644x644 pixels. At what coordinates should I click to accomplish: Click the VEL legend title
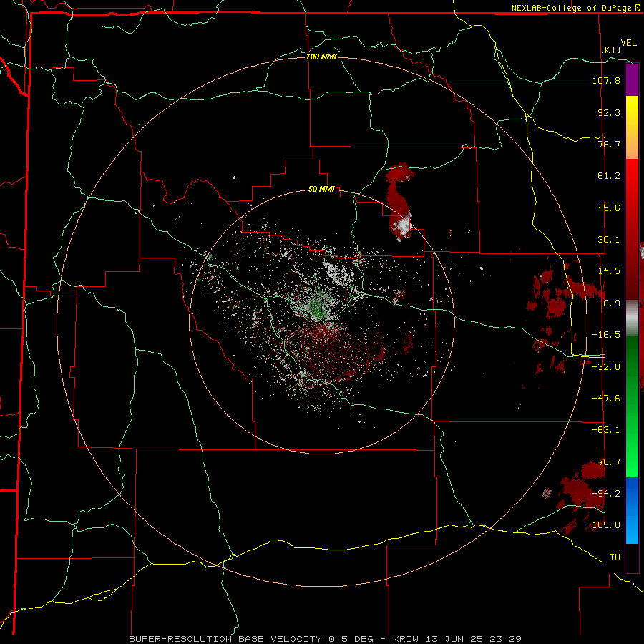tap(628, 43)
